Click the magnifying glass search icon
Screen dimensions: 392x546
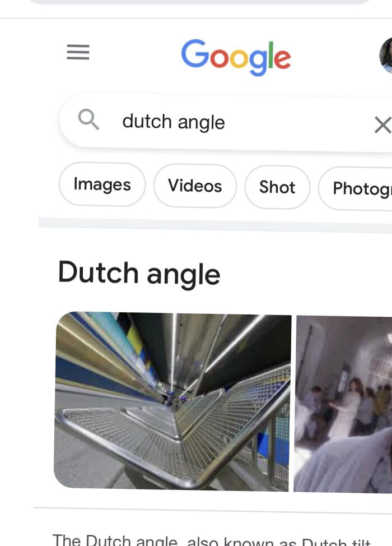(x=88, y=119)
